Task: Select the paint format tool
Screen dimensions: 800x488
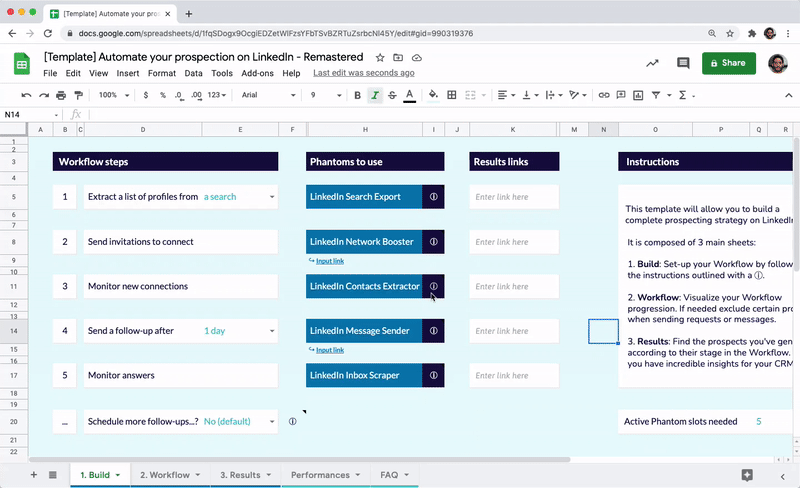Action: pyautogui.click(x=79, y=95)
